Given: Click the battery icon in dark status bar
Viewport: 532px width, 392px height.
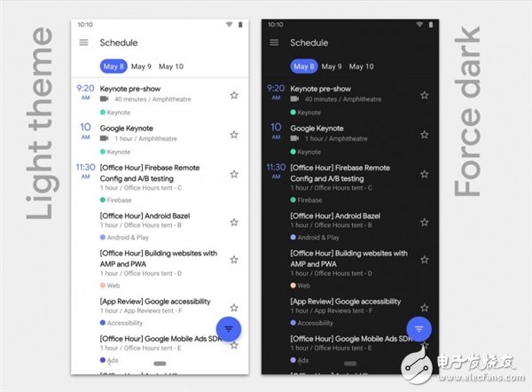Looking at the screenshot, I should pos(433,25).
